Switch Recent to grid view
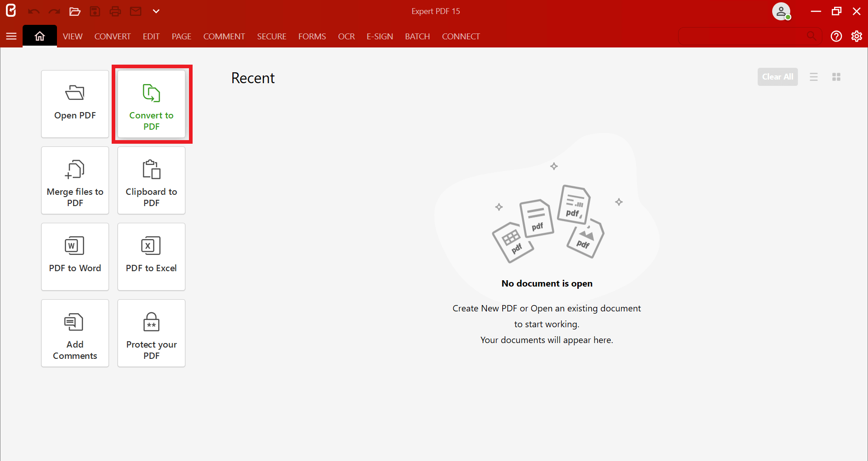The height and width of the screenshot is (461, 868). tap(836, 77)
